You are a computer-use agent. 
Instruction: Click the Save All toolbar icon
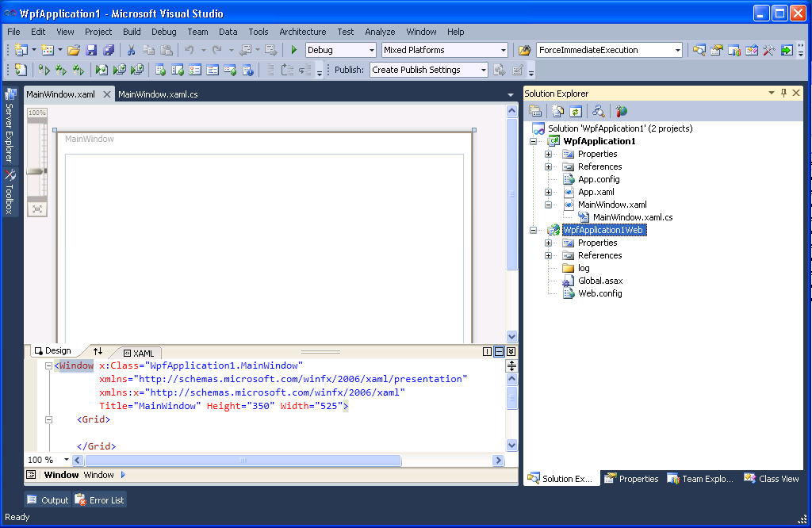tap(109, 50)
